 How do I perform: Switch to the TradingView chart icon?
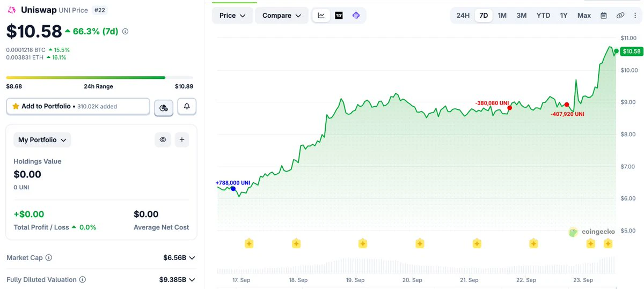339,16
